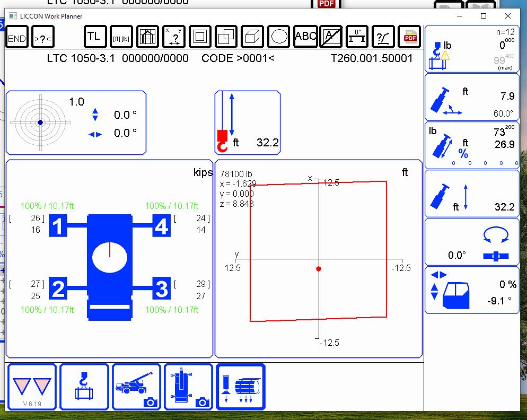Select the 3D cube tool
The height and width of the screenshot is (420, 527).
pos(252,37)
